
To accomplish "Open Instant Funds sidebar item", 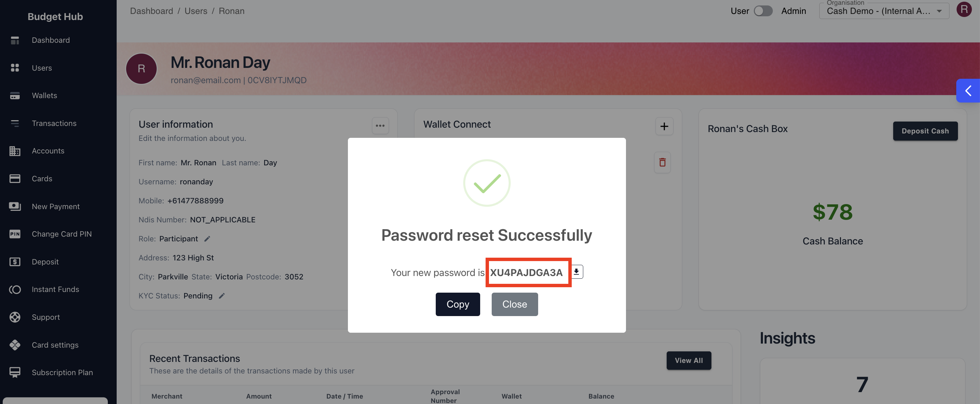I will point(55,289).
